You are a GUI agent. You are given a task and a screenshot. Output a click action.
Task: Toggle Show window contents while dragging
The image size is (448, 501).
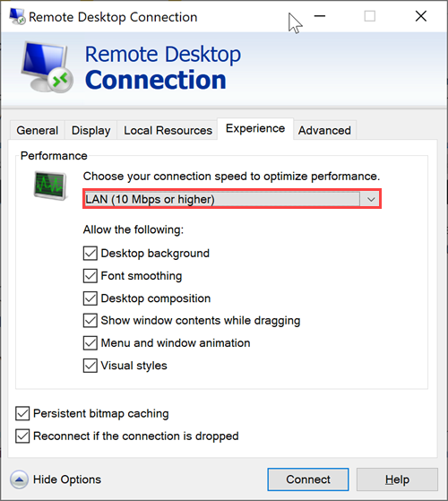click(x=90, y=321)
